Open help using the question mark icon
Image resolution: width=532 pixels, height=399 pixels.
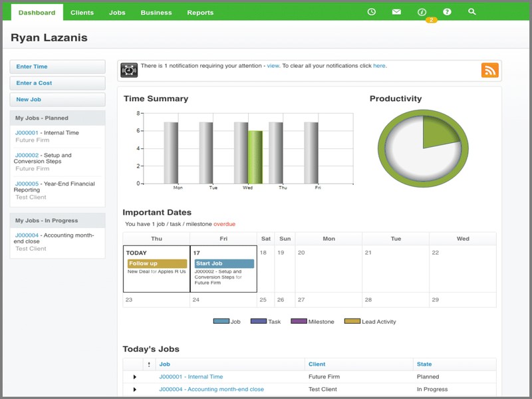(446, 11)
